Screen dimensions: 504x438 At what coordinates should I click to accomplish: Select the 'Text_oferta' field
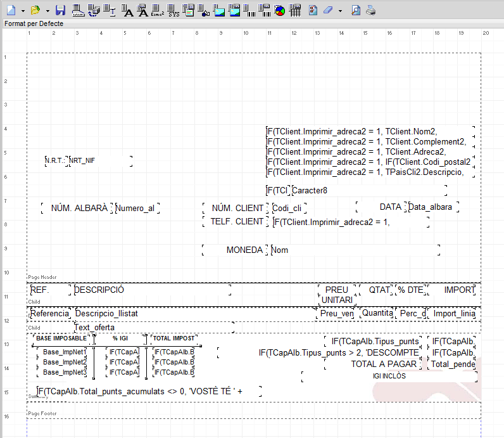[154, 327]
